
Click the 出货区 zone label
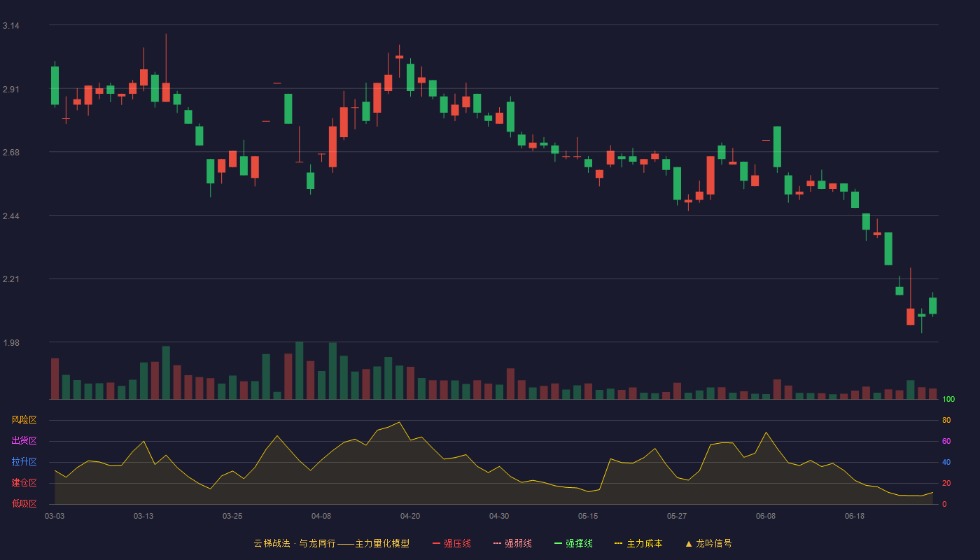[x=24, y=441]
